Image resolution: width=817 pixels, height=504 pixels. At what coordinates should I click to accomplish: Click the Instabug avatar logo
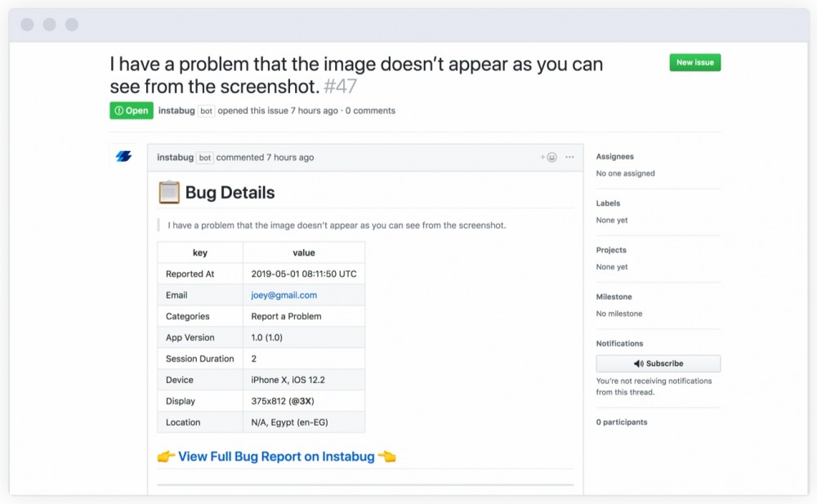(123, 156)
